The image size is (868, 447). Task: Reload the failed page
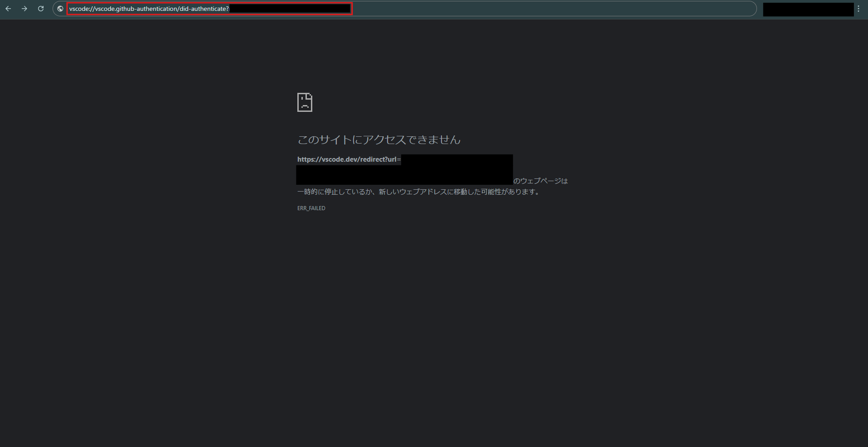(x=41, y=9)
